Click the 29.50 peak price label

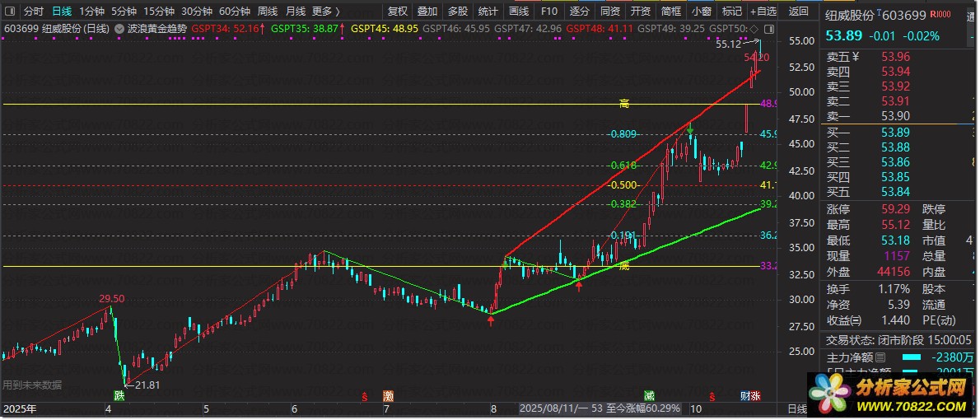[x=110, y=300]
